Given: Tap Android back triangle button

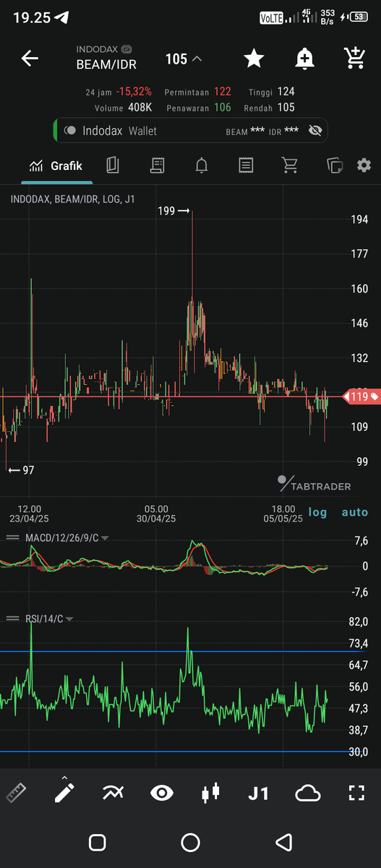Looking at the screenshot, I should pyautogui.click(x=284, y=842).
